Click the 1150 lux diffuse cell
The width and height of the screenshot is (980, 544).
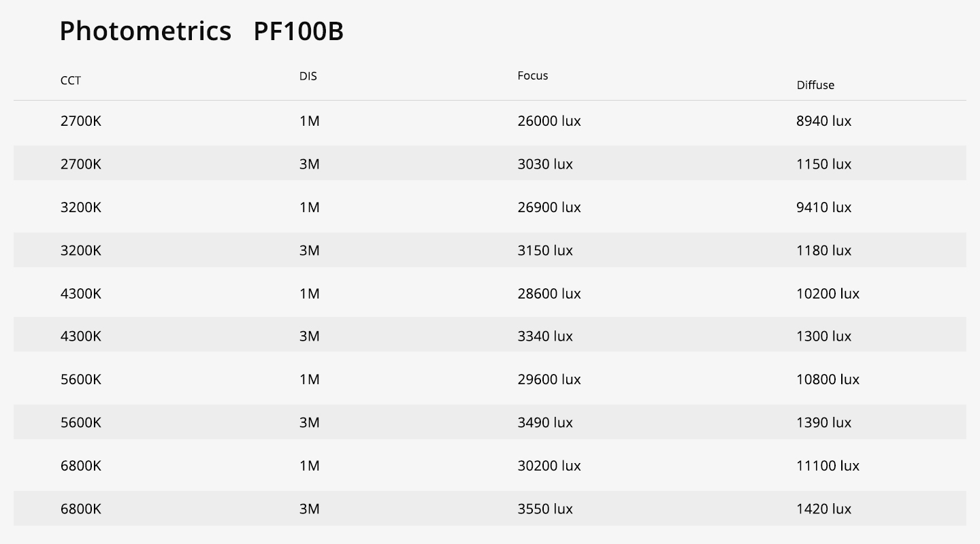(824, 164)
